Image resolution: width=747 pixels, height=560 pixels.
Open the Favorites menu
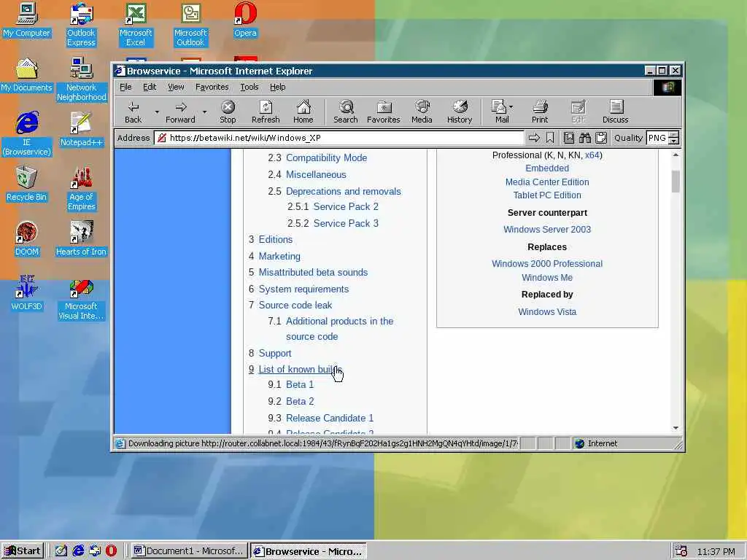click(x=212, y=87)
